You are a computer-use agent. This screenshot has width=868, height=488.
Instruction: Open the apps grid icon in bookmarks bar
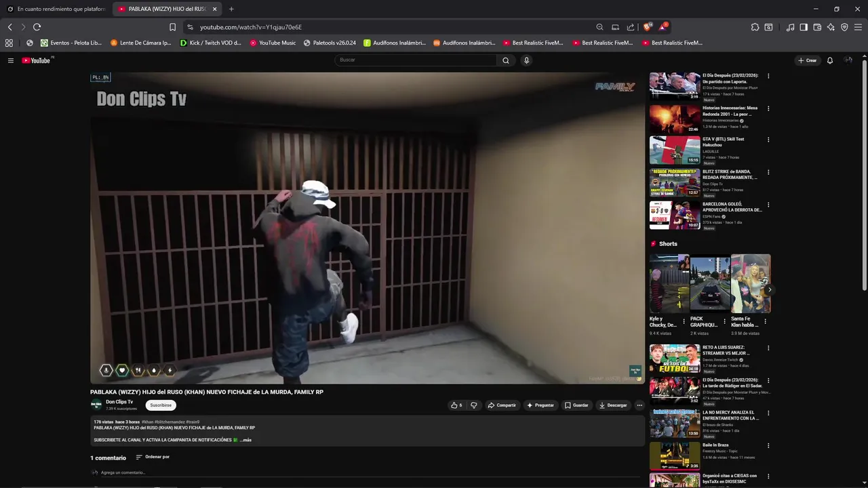coord(9,43)
